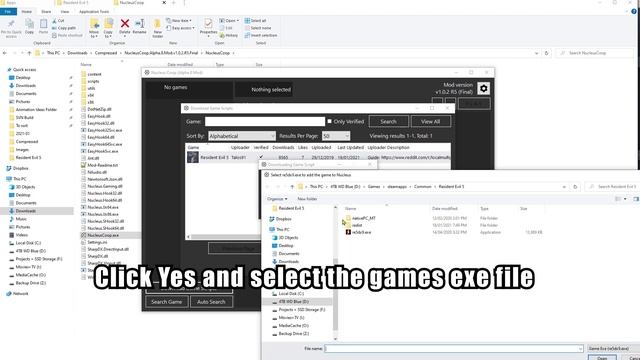Click Pin to Quick access icon

click(x=11, y=24)
